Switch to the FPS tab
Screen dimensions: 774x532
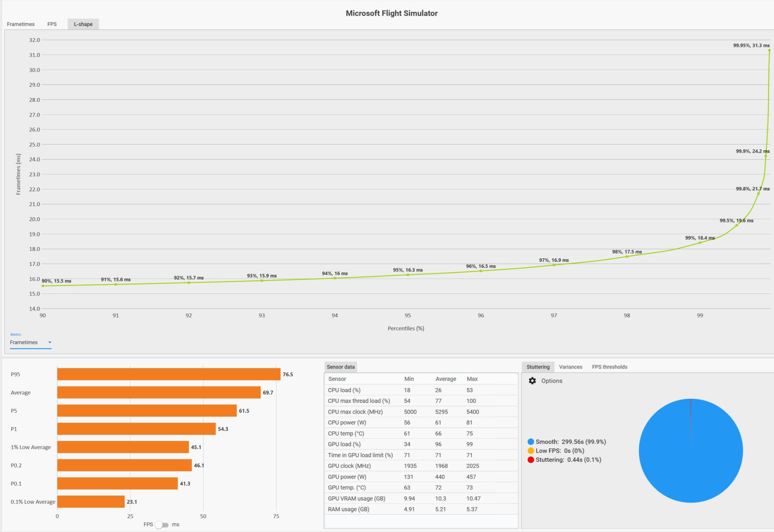[x=52, y=24]
